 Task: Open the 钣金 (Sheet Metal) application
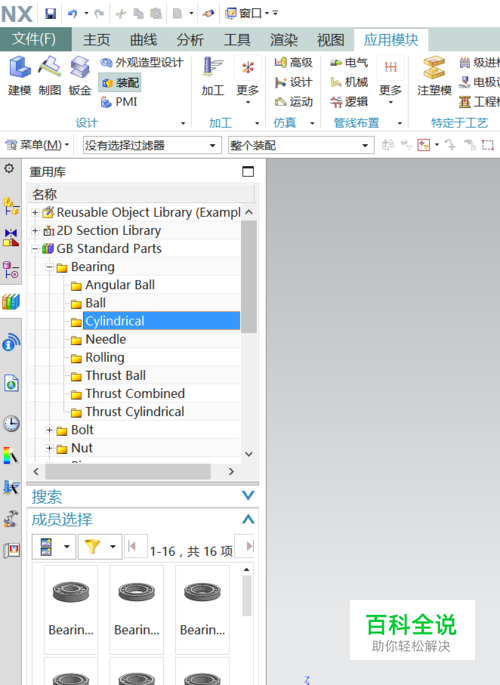80,76
